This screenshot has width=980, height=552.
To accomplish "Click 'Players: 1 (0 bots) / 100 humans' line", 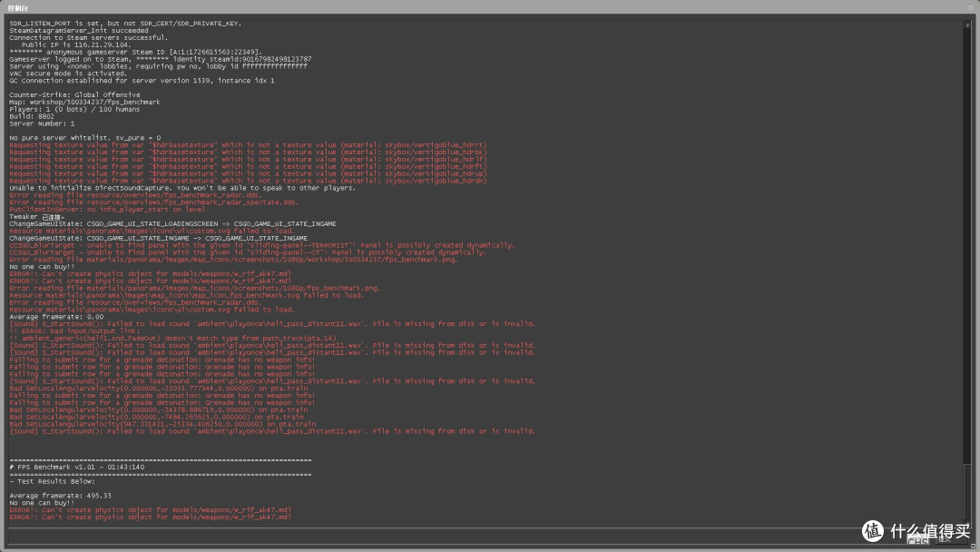I will (x=74, y=109).
